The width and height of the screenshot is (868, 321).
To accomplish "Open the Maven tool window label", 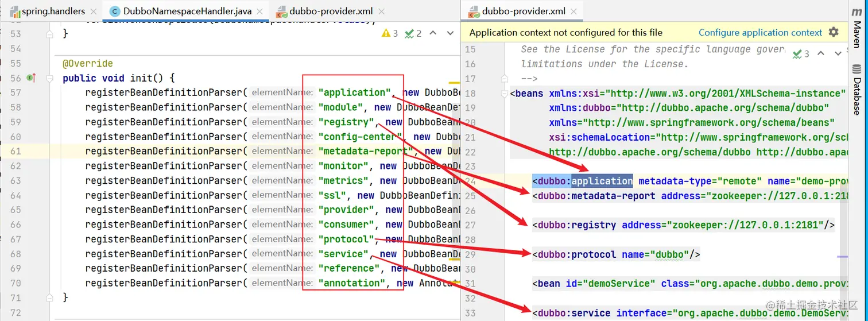I will [x=857, y=35].
